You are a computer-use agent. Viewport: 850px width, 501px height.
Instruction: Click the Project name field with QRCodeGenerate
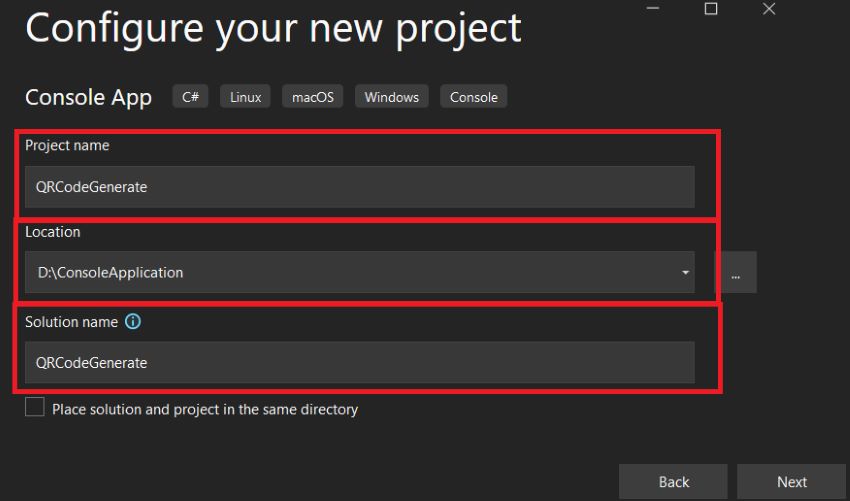pos(359,187)
